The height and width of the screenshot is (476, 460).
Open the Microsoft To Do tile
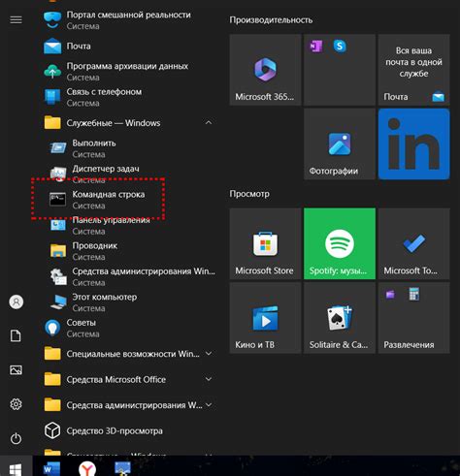(413, 243)
